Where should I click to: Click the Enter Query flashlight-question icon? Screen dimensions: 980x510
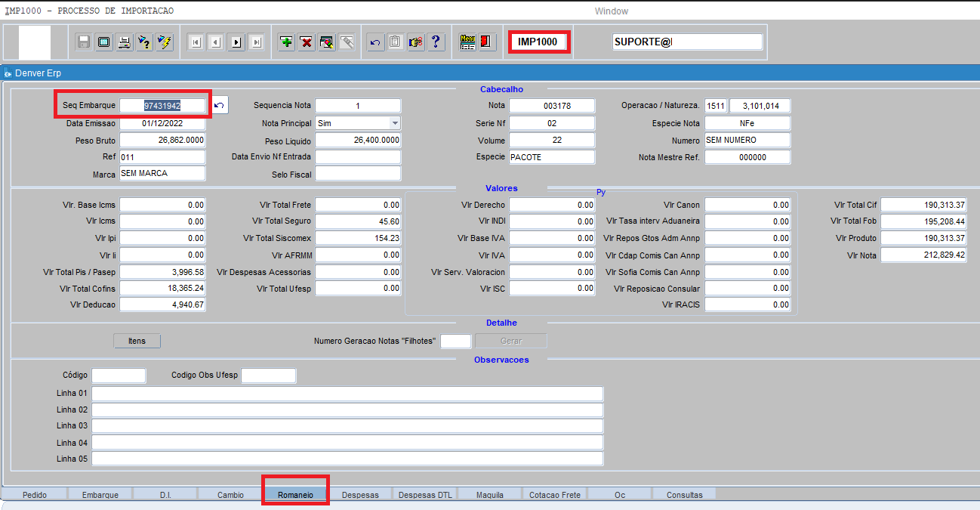pyautogui.click(x=145, y=42)
